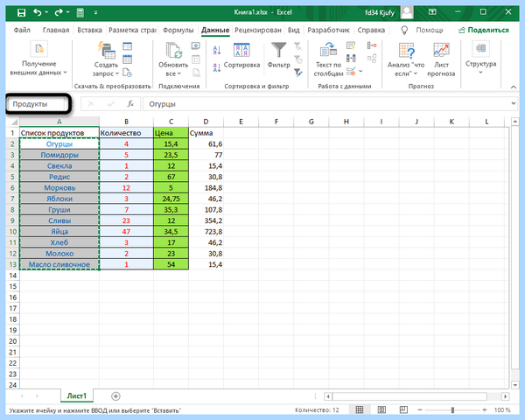Collapse the ribbon with the chevron
525x420 pixels.
pos(514,87)
